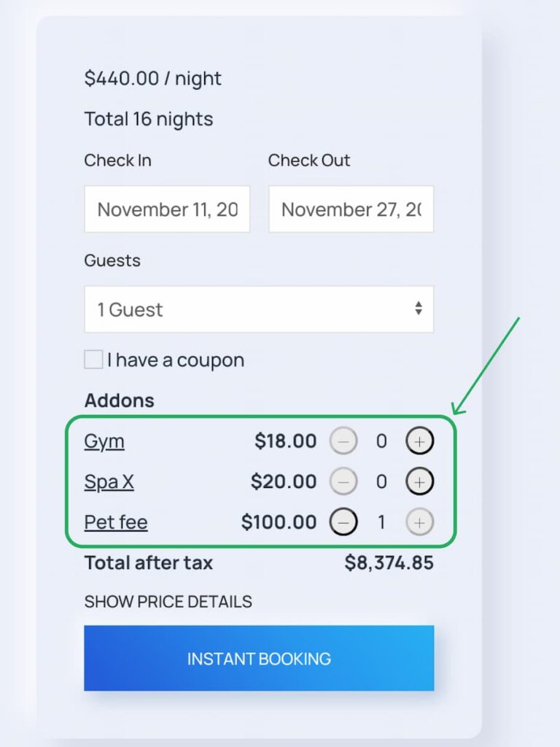The height and width of the screenshot is (747, 560).
Task: Increase the Gym addon quantity
Action: [419, 441]
